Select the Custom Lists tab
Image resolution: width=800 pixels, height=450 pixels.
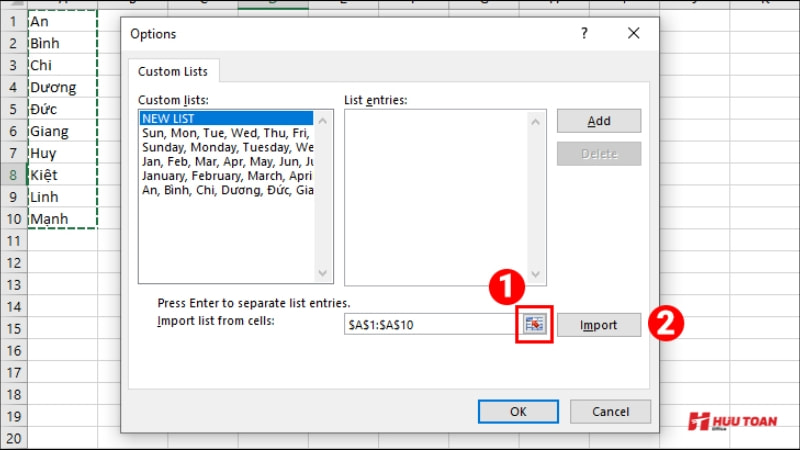click(x=174, y=70)
